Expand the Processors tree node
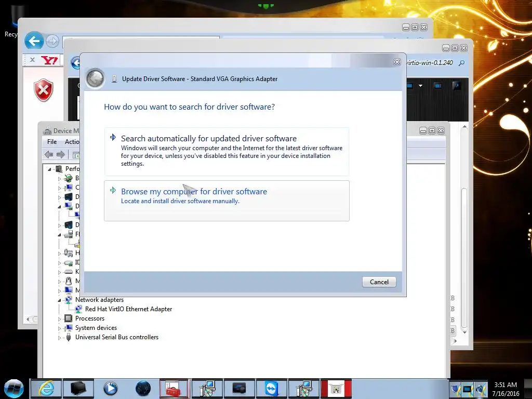Viewport: 532px width, 399px height. click(x=59, y=319)
